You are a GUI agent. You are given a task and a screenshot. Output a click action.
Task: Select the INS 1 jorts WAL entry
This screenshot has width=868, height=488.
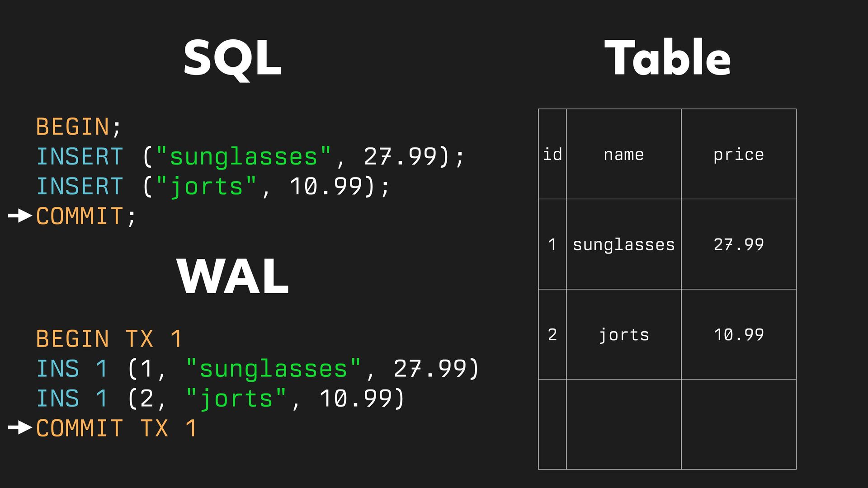[x=220, y=399]
